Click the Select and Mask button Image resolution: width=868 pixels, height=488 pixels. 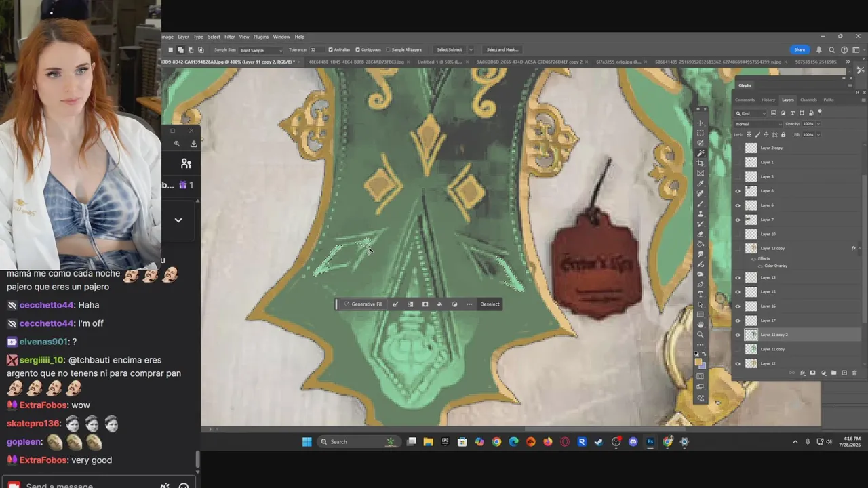point(502,49)
